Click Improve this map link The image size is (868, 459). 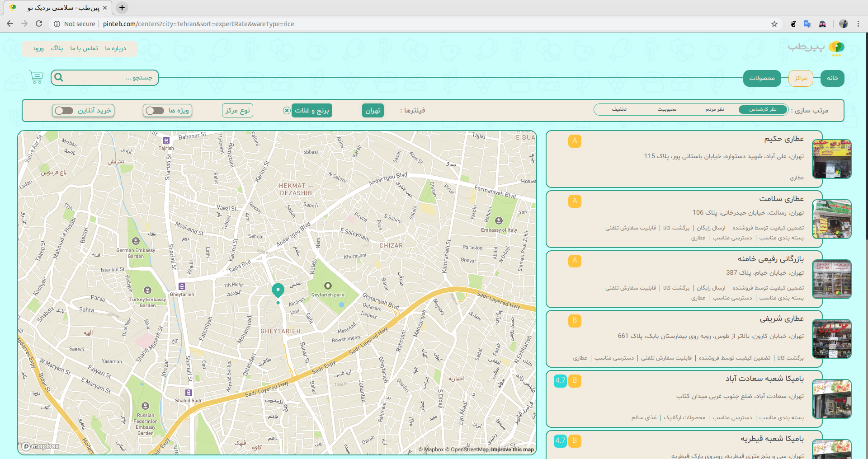(512, 450)
